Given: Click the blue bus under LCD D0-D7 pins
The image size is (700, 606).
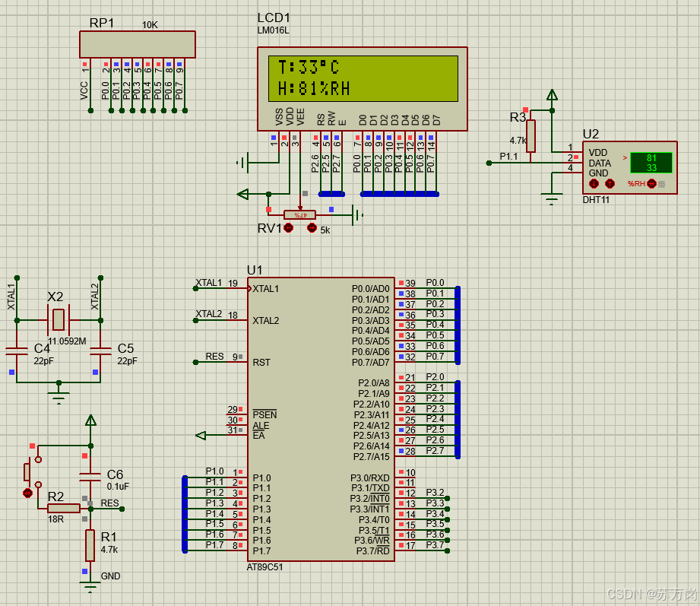Looking at the screenshot, I should [400, 194].
